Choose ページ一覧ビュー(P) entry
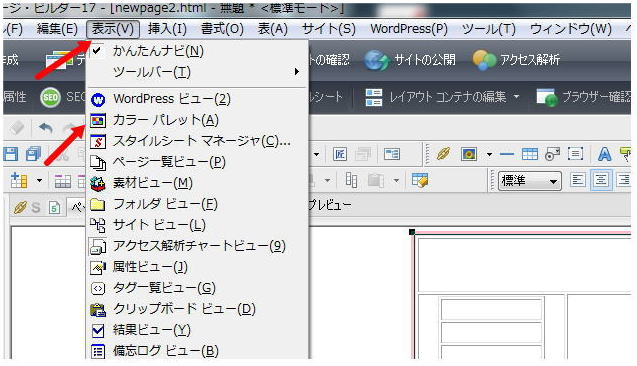This screenshot has height=366, width=637. pyautogui.click(x=197, y=162)
